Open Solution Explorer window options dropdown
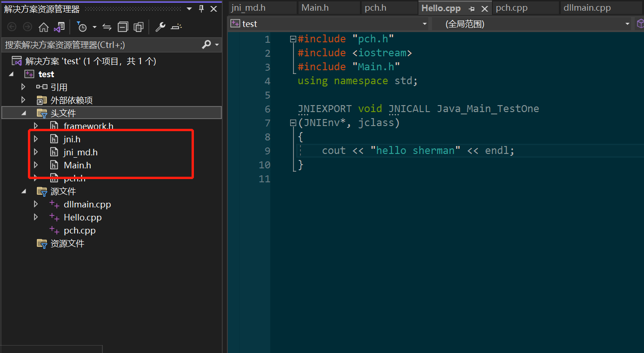644x353 pixels. [189, 8]
